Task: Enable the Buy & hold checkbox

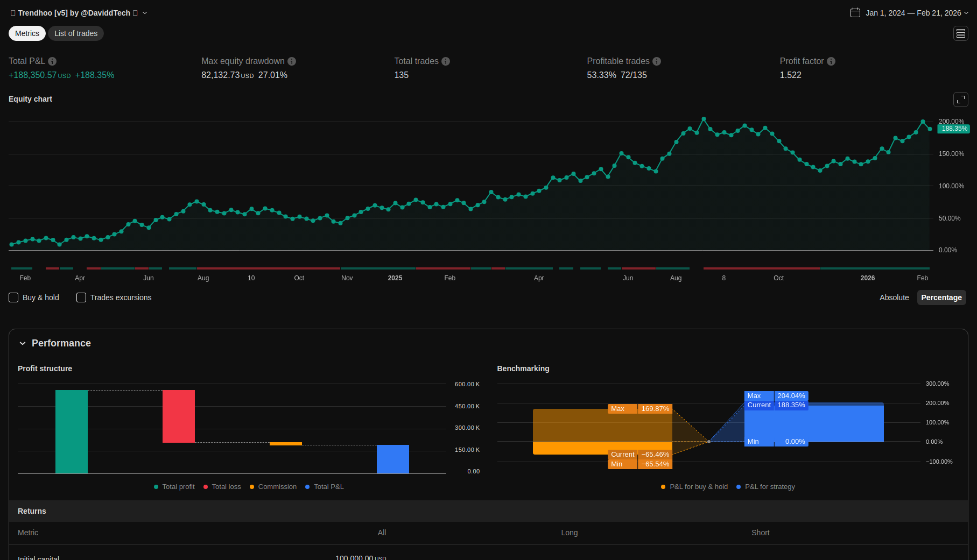Action: 14,297
